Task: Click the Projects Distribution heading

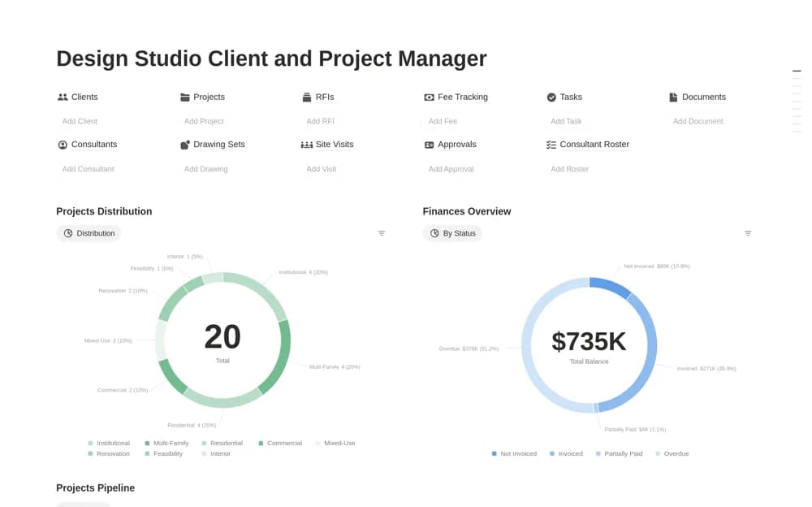Action: [104, 211]
